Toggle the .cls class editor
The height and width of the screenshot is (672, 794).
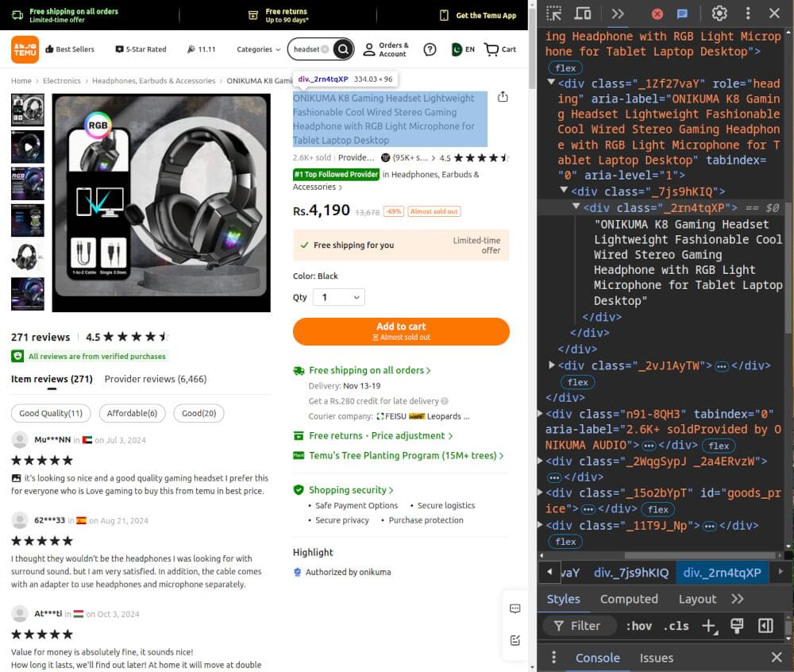coord(676,626)
